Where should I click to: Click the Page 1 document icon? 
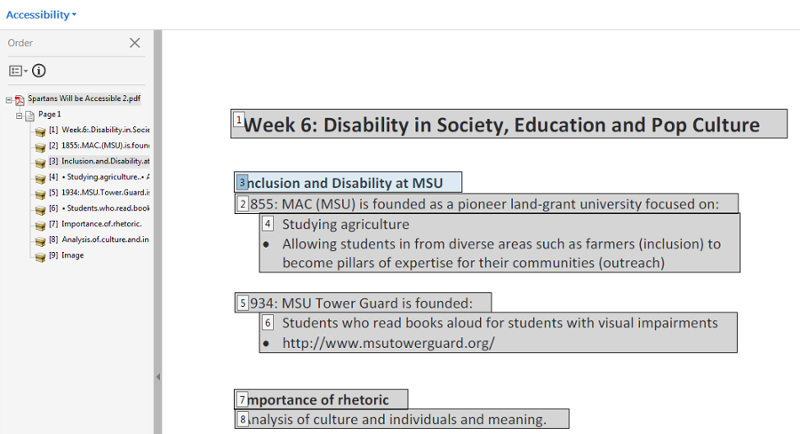(x=30, y=116)
